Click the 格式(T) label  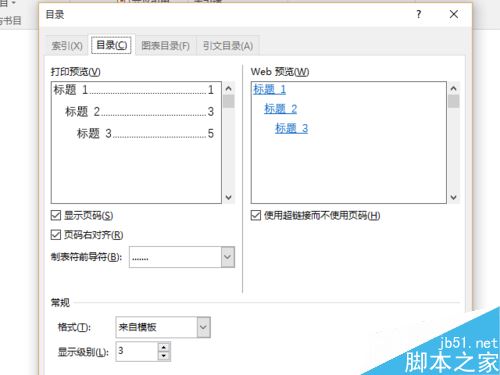[74, 327]
